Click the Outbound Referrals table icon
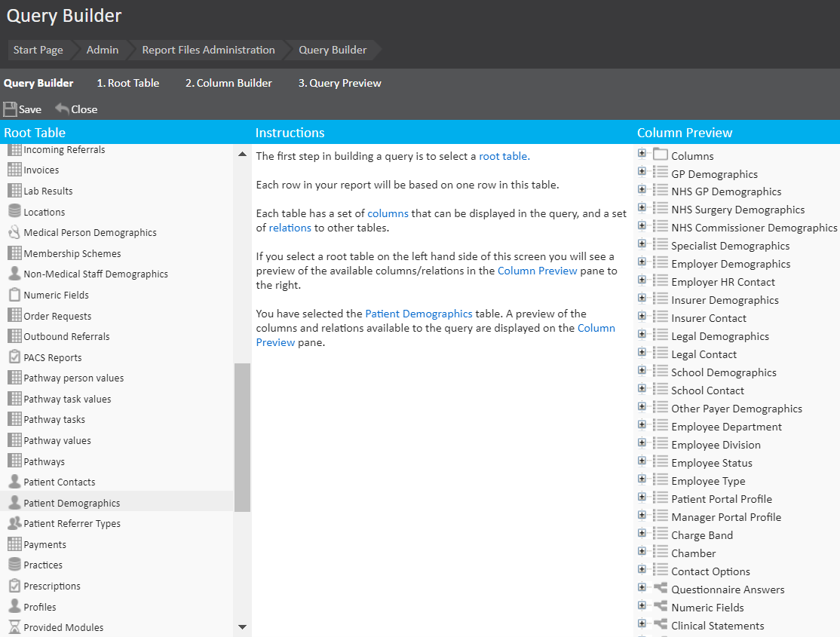This screenshot has width=840, height=637. point(14,336)
